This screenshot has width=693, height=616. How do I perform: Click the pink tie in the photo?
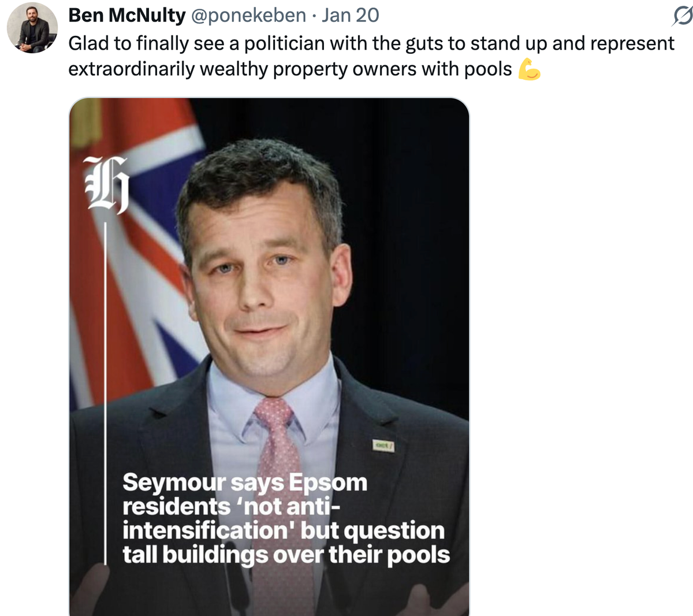[x=276, y=439]
